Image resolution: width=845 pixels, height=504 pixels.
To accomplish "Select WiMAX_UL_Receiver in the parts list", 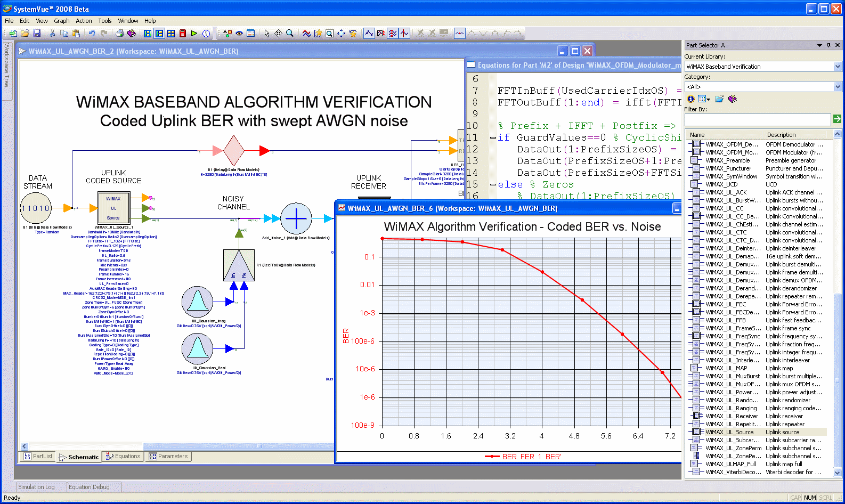I will tap(732, 416).
